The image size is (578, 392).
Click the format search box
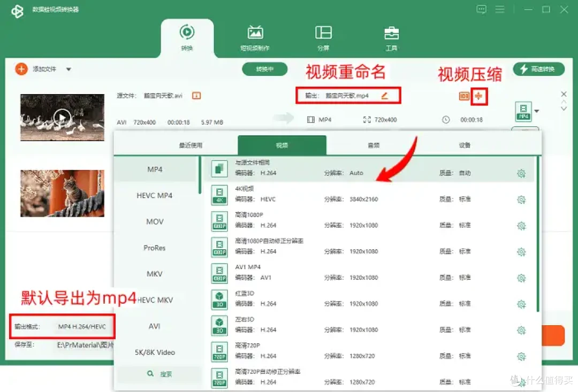[x=159, y=374]
